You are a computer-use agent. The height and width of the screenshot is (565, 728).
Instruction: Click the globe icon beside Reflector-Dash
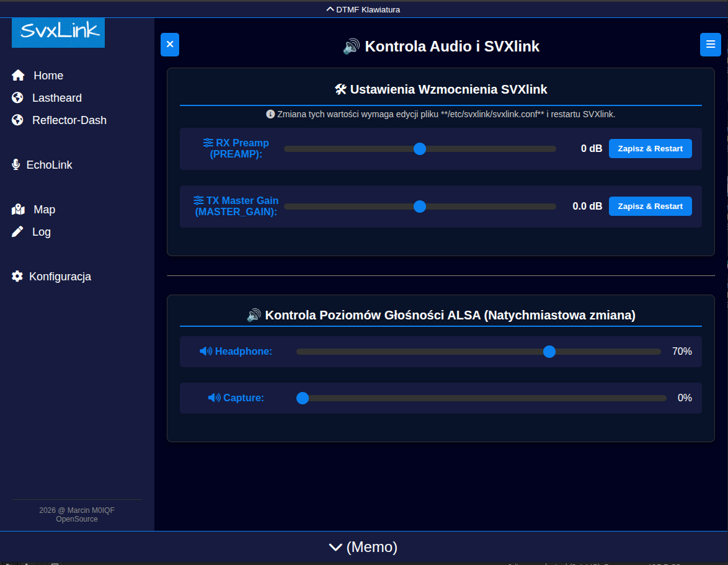17,120
